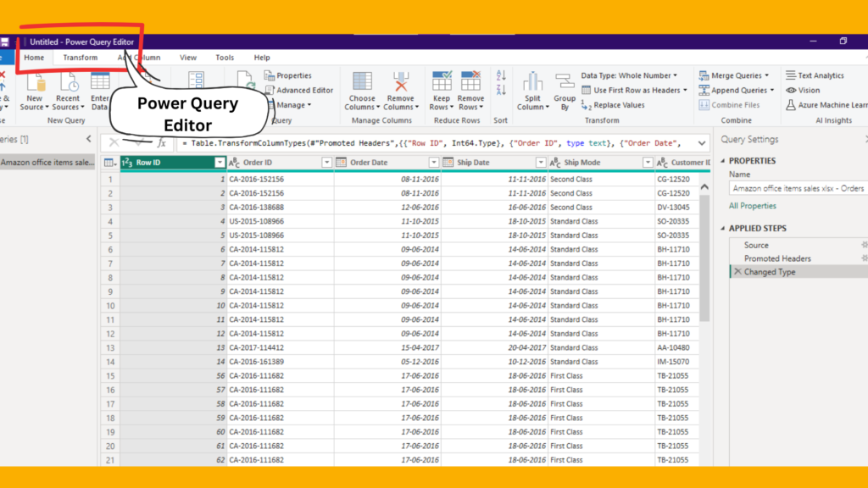The width and height of the screenshot is (868, 488).
Task: Expand the formula bar
Action: tap(701, 143)
